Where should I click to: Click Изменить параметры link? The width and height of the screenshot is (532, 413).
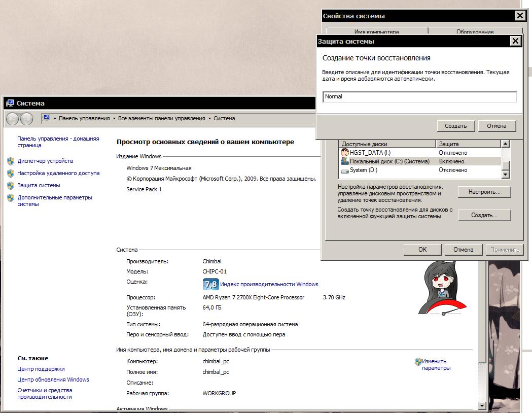click(x=436, y=365)
